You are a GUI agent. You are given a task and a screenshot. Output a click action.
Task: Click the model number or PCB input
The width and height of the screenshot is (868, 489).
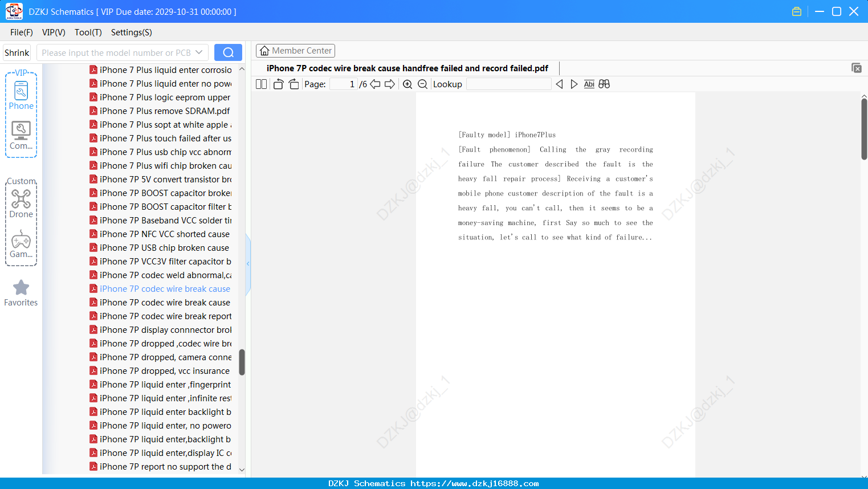click(x=116, y=52)
